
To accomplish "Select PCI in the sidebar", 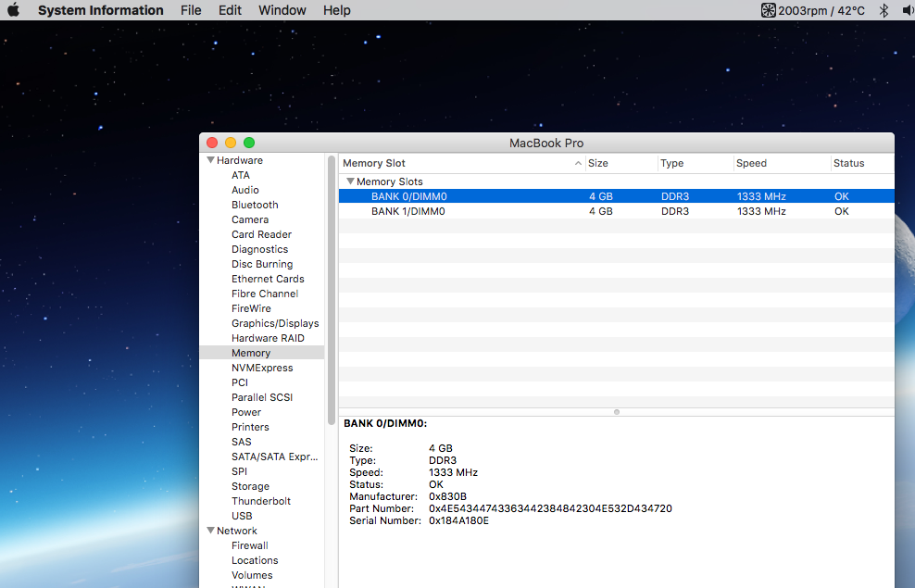I will (x=239, y=382).
